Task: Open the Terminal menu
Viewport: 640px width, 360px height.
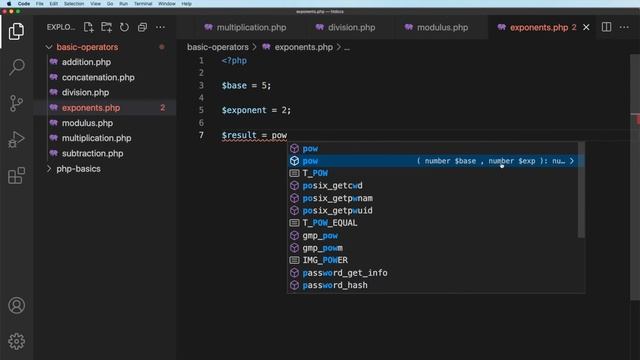Action: [143, 4]
